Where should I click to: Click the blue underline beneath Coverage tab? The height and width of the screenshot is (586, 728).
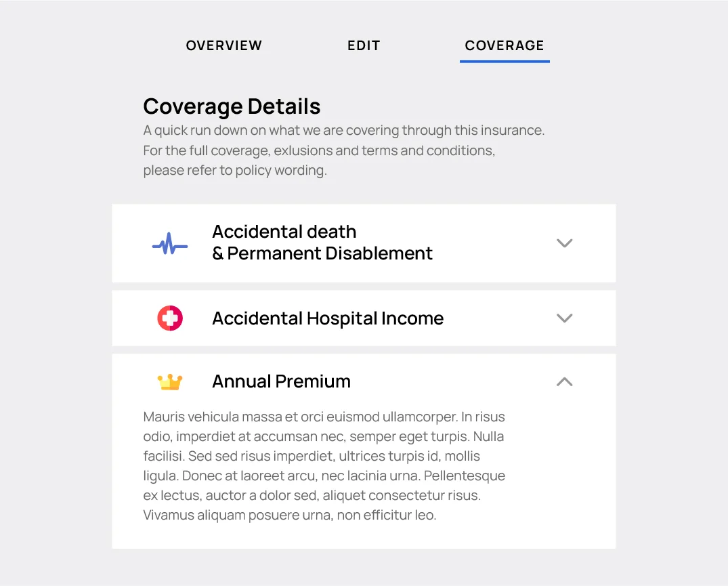coord(505,61)
